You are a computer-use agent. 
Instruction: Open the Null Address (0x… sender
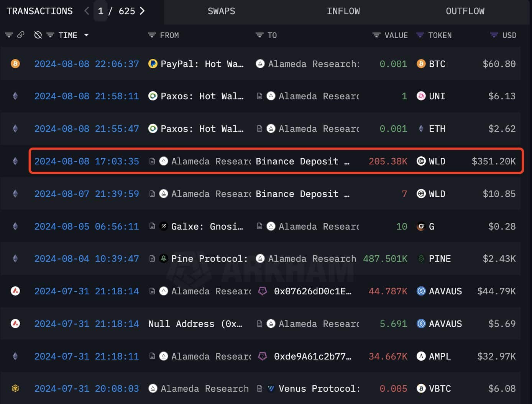195,324
